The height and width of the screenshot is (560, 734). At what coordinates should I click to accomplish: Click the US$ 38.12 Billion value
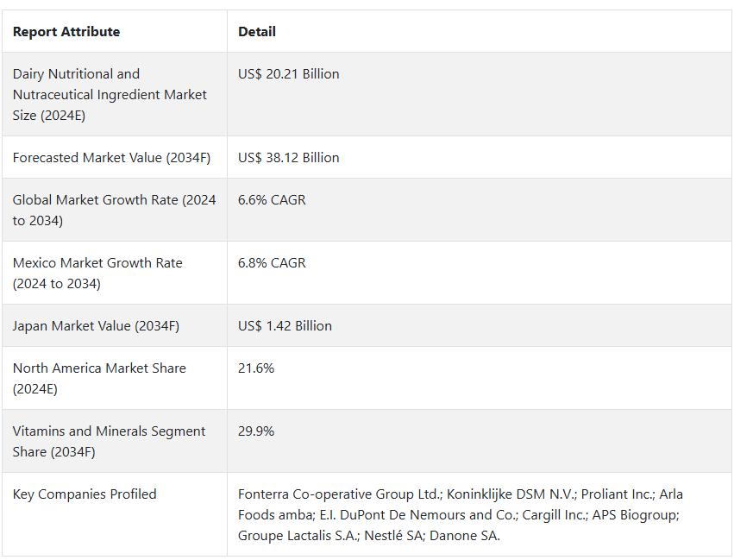(288, 158)
